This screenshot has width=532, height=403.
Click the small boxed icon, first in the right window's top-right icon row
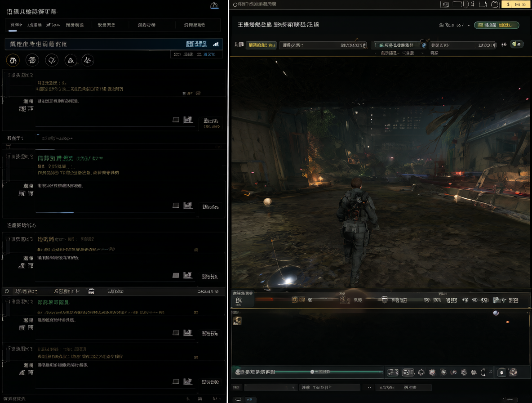point(445,4)
